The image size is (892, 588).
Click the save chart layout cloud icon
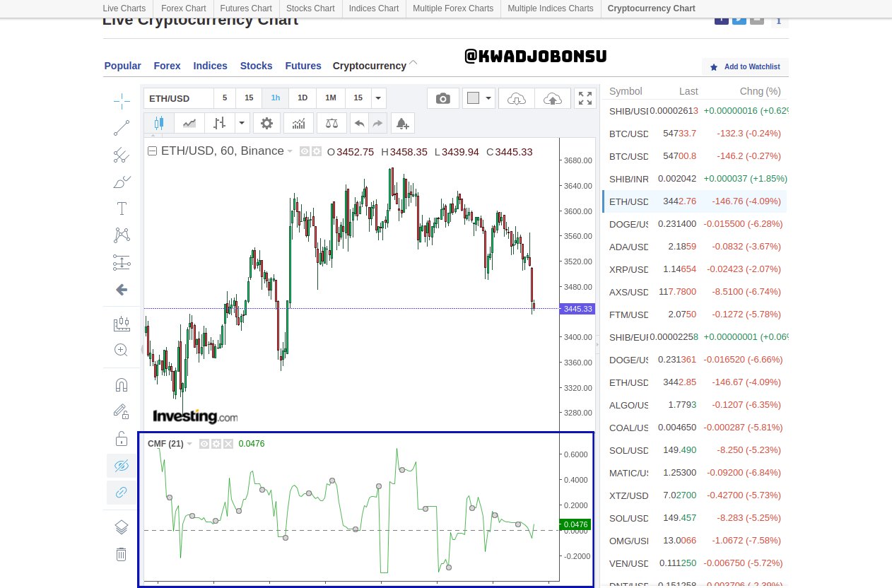(553, 98)
